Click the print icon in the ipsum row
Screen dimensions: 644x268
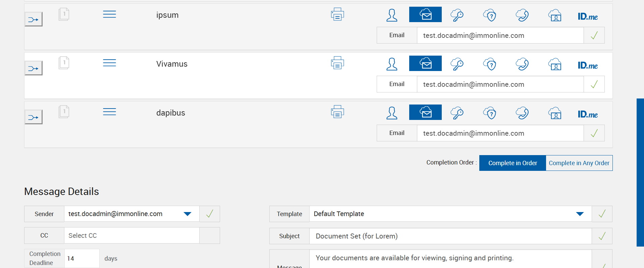pyautogui.click(x=337, y=14)
